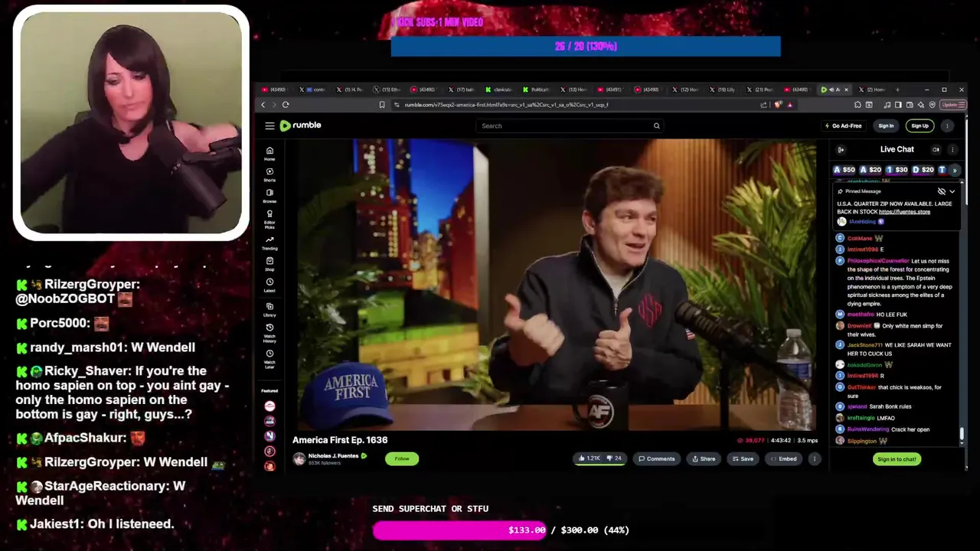Screen dimensions: 980x551
Task: Click the Rumble logo
Action: [300, 126]
